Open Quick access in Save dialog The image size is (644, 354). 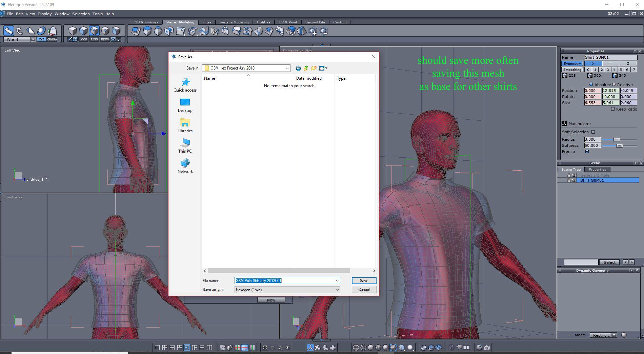pos(185,85)
